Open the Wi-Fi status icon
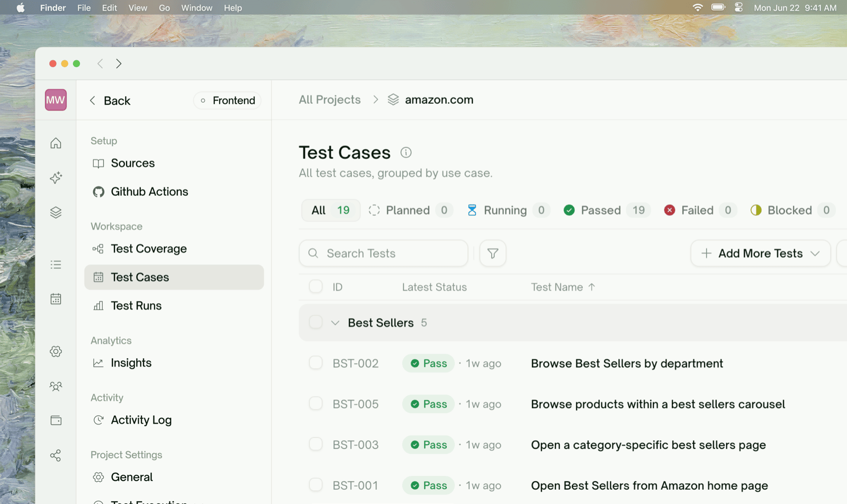Viewport: 847px width, 504px height. coord(698,7)
